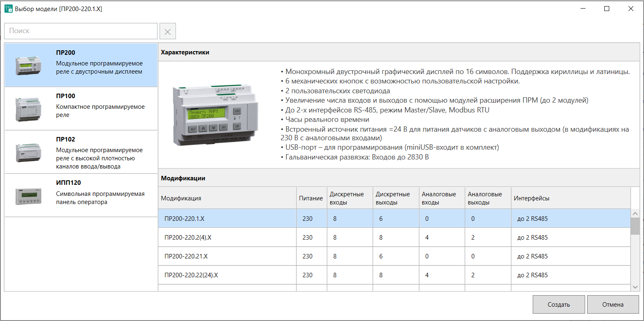
Task: Click the Питание column header
Action: coord(311,198)
